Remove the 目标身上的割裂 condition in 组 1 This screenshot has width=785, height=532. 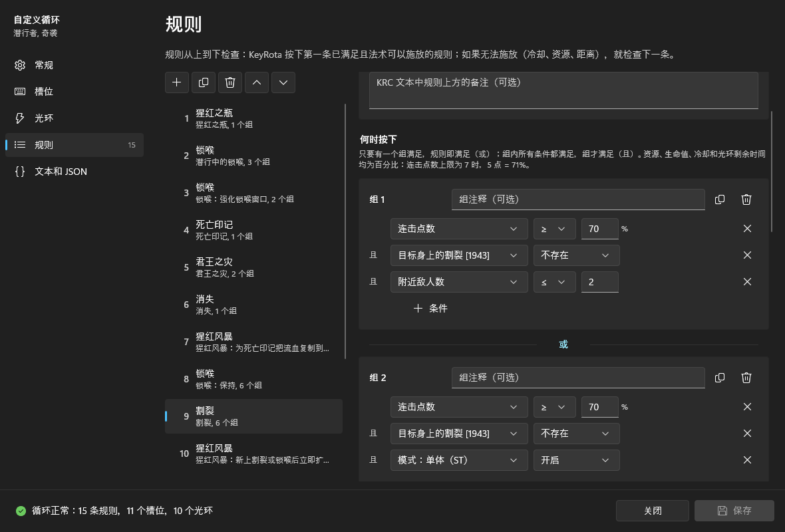click(x=747, y=255)
